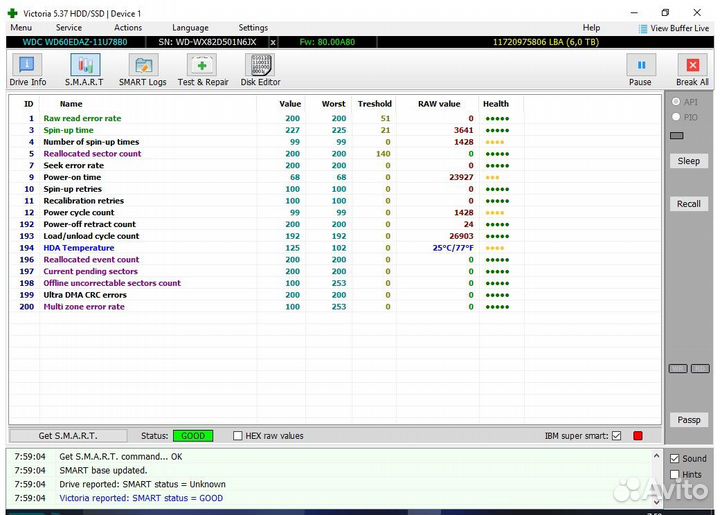Uncheck the Sound option
Screen dimensions: 720x515
point(675,458)
